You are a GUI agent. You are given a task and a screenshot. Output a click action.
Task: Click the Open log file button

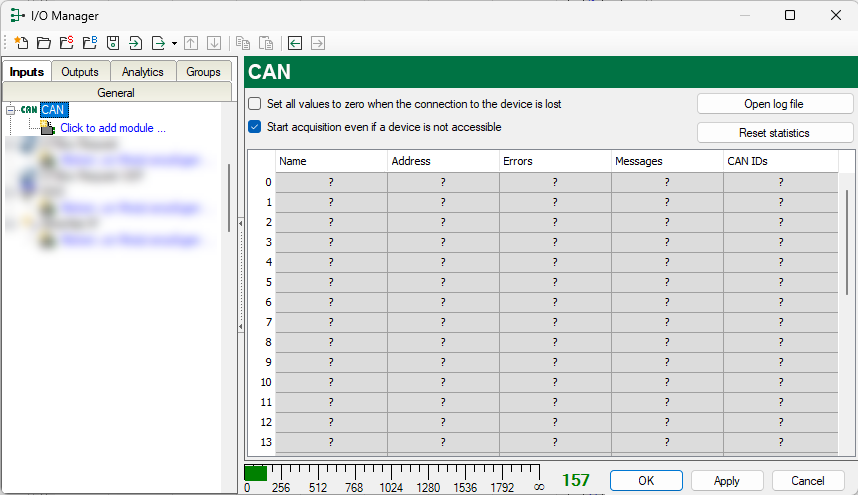tap(774, 104)
